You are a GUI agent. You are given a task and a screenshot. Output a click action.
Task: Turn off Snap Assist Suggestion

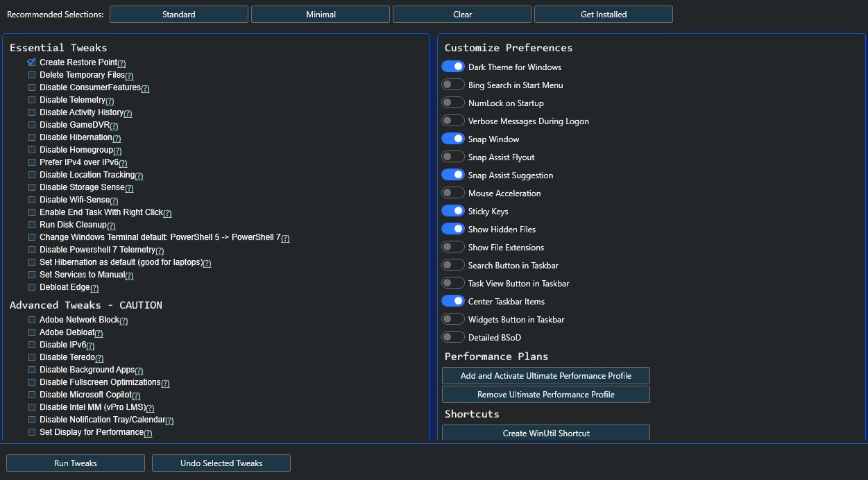pyautogui.click(x=453, y=175)
